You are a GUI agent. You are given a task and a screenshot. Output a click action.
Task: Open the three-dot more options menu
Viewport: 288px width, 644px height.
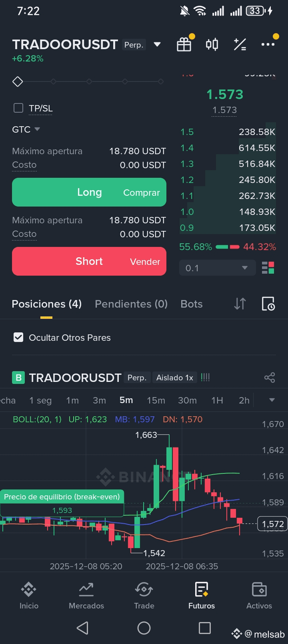tap(268, 44)
